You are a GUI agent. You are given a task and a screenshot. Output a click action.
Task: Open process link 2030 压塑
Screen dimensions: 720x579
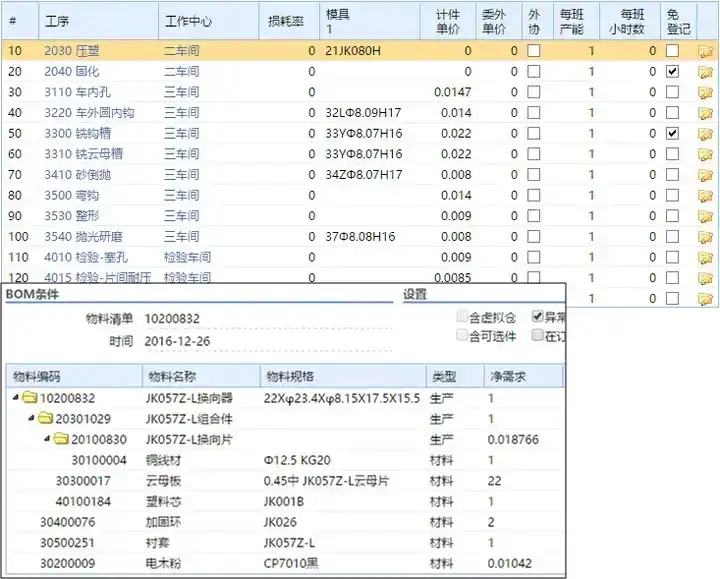click(x=72, y=51)
